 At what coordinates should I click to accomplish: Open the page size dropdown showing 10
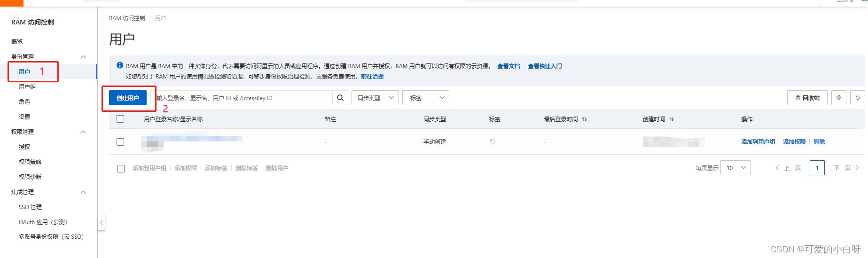(735, 168)
